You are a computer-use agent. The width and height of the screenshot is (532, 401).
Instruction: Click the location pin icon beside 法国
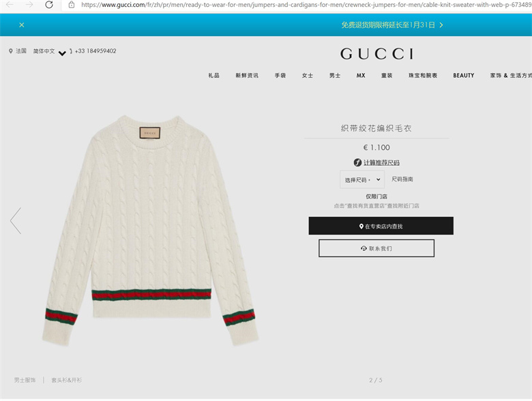click(11, 51)
